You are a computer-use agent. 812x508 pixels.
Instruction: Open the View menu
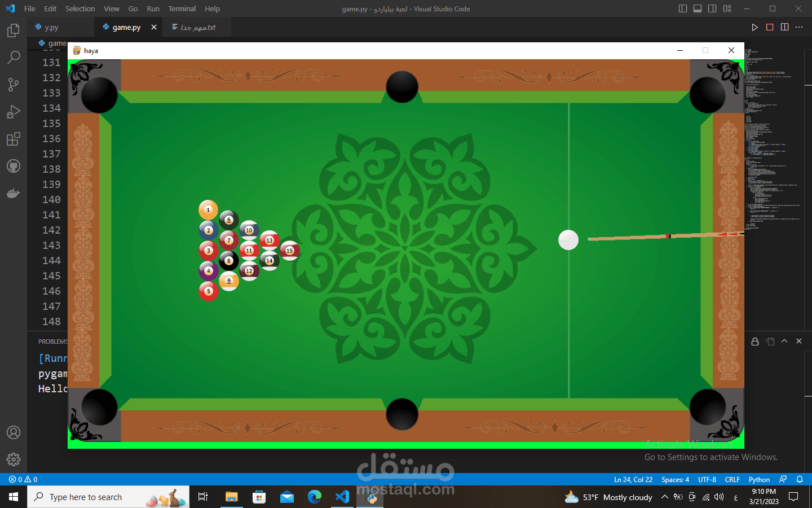(x=112, y=8)
